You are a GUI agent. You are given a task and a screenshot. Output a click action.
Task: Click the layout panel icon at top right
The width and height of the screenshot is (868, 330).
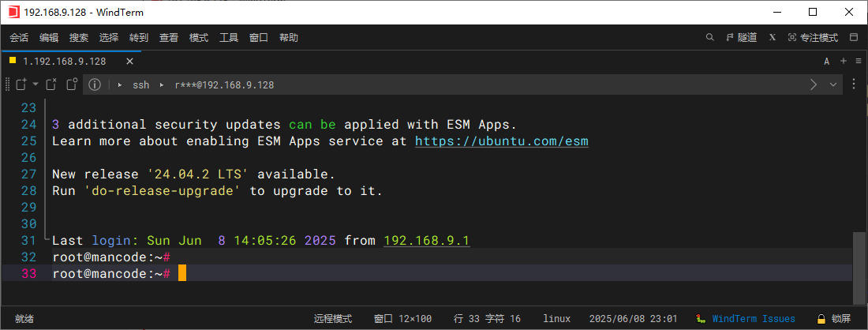[x=853, y=37]
